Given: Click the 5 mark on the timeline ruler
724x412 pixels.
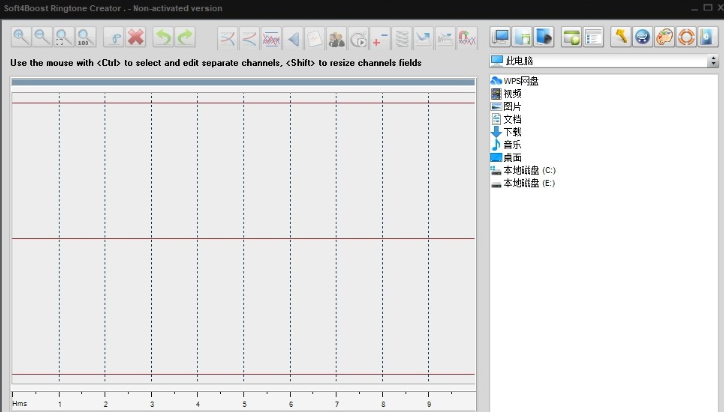Looking at the screenshot, I should coord(244,403).
